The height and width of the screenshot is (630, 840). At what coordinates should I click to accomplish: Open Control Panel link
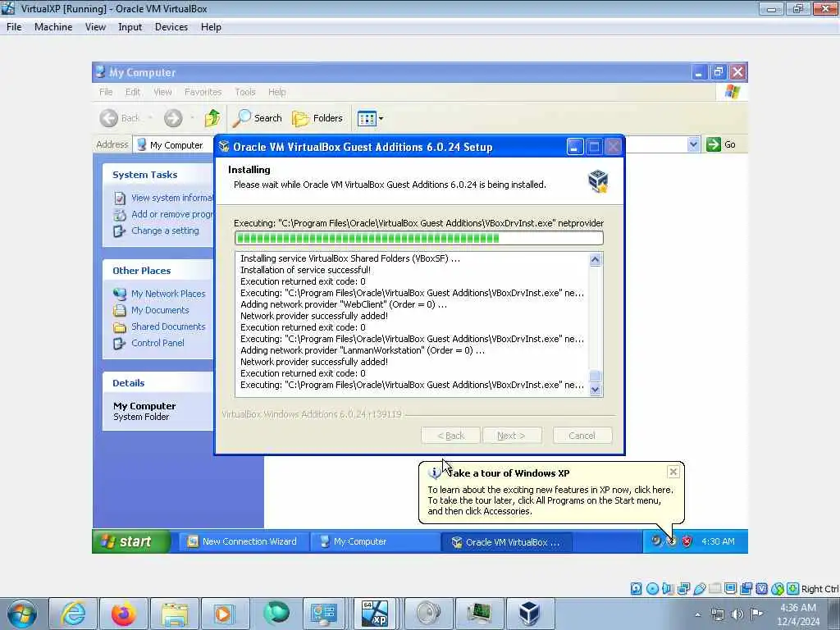tap(157, 343)
